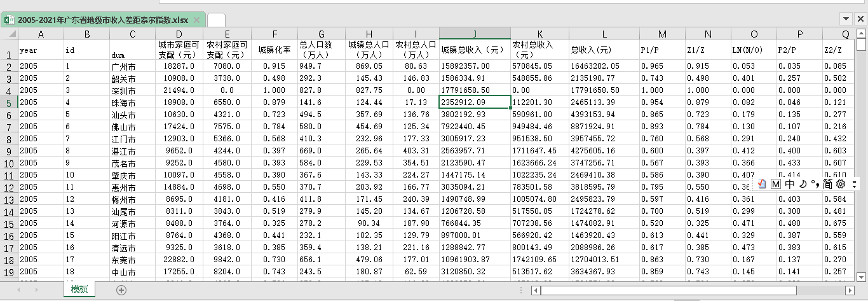
Task: Select column D header
Action: (179, 34)
